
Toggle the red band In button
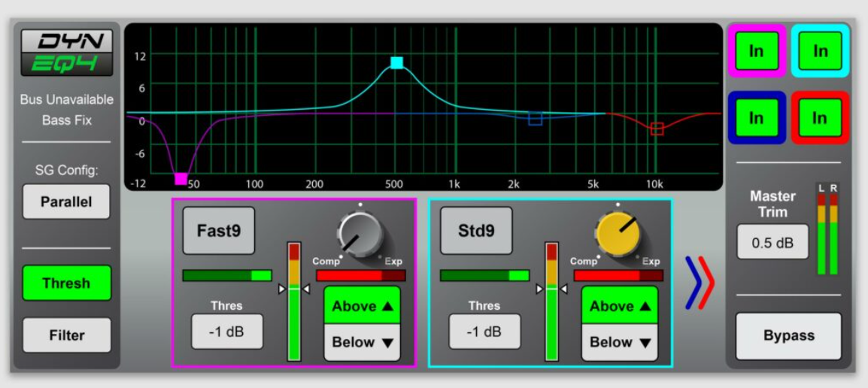click(x=820, y=117)
